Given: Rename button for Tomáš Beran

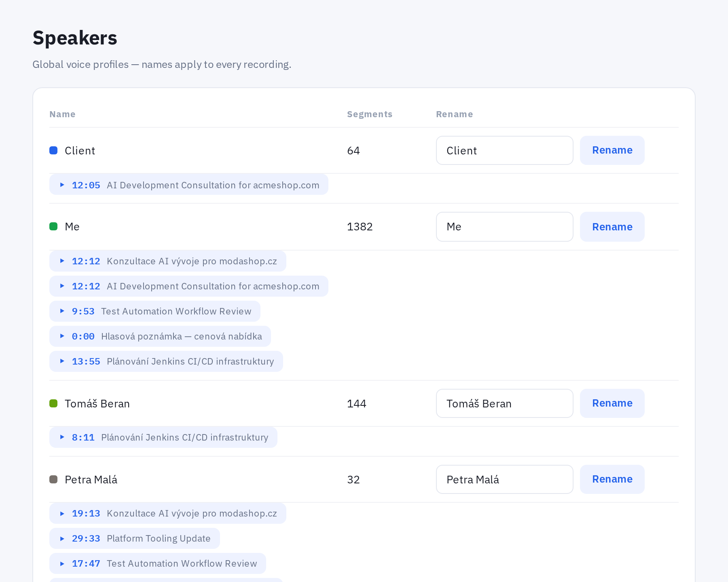Looking at the screenshot, I should (x=612, y=403).
